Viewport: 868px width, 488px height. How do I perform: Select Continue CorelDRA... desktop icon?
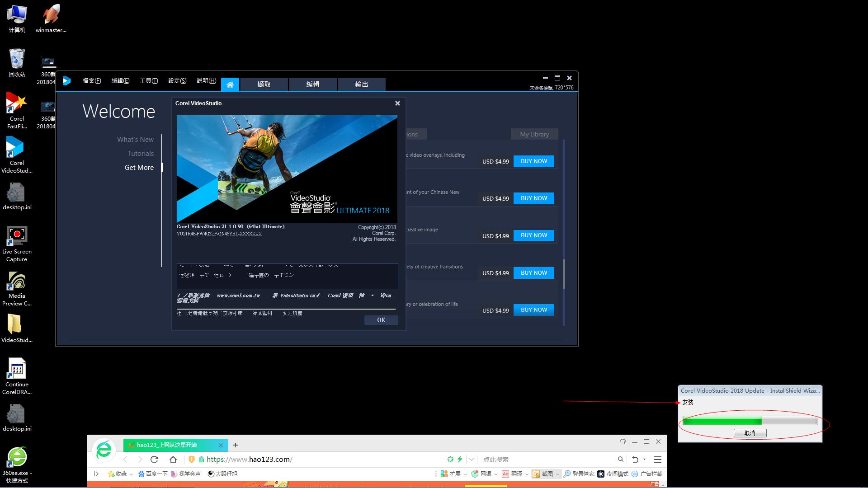[17, 377]
